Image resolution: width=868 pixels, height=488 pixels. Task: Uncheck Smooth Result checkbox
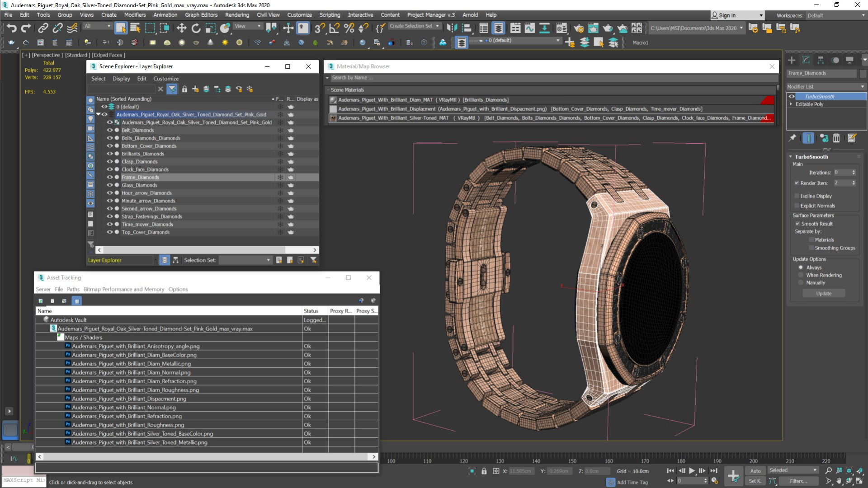pyautogui.click(x=797, y=224)
